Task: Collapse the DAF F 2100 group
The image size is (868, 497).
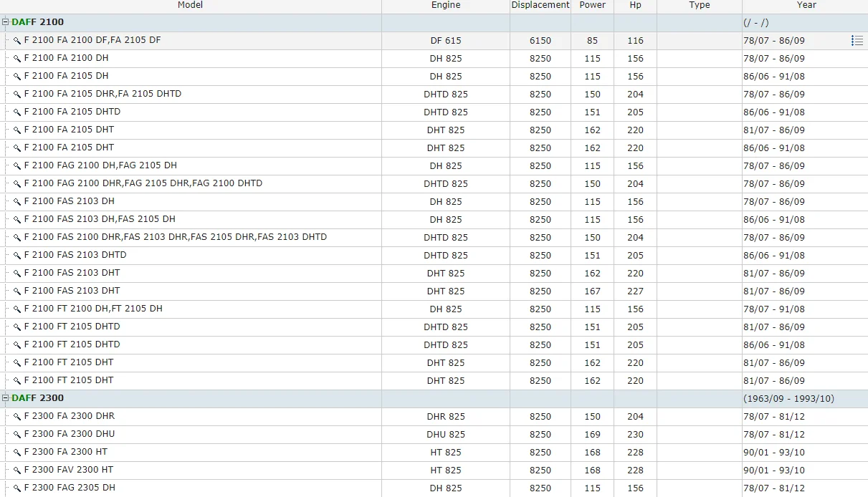Action: [x=6, y=22]
